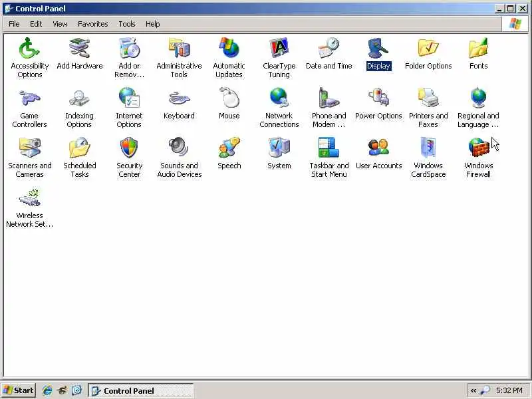Select the Fonts folder icon
The height and width of the screenshot is (399, 532).
pyautogui.click(x=478, y=48)
